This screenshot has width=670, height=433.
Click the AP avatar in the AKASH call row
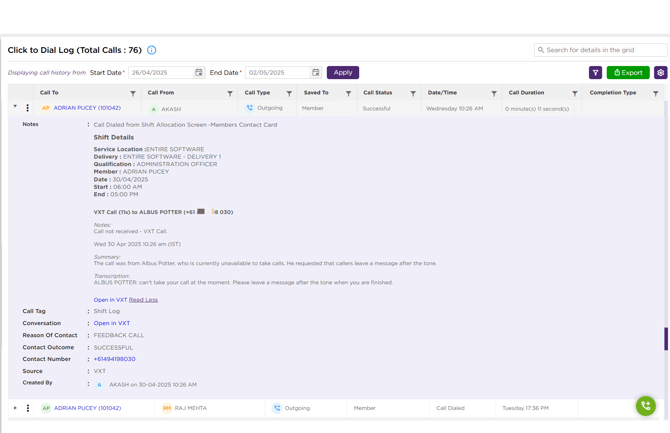coord(46,108)
